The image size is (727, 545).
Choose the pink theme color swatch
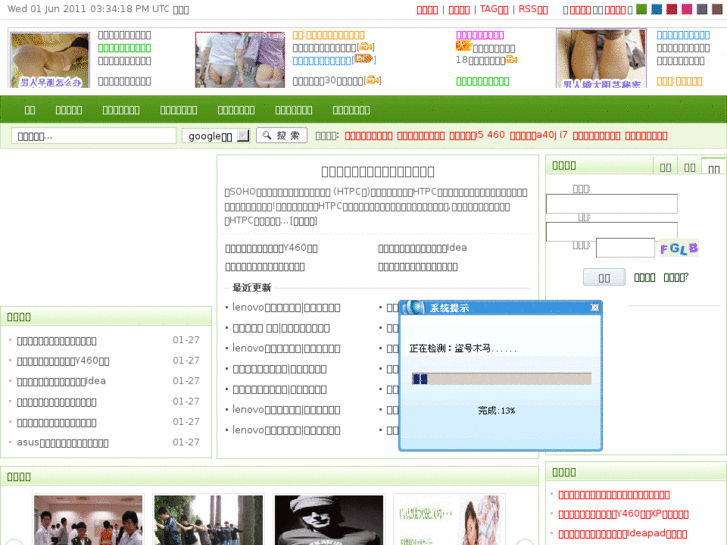686,10
